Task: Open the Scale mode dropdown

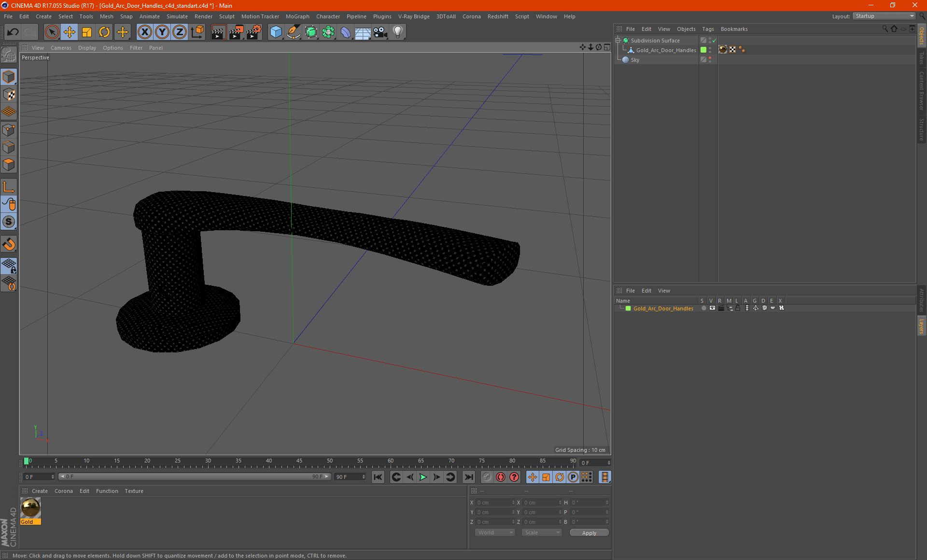Action: (542, 532)
